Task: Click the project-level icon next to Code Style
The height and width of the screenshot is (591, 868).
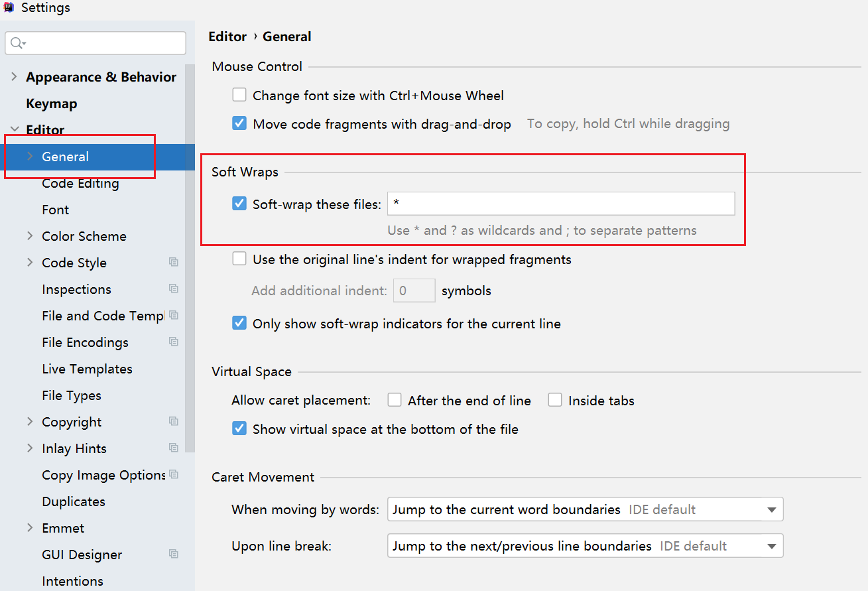Action: [x=174, y=262]
